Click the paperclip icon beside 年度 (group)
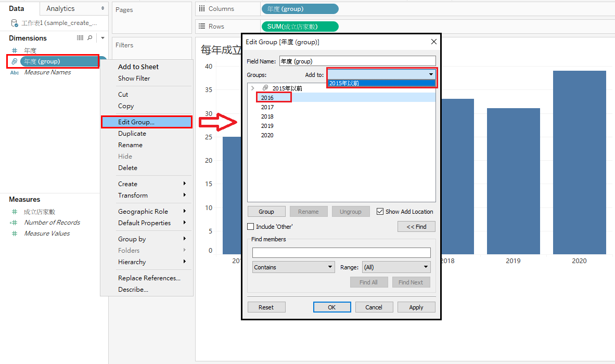Viewport: 615px width, 364px height. click(15, 61)
